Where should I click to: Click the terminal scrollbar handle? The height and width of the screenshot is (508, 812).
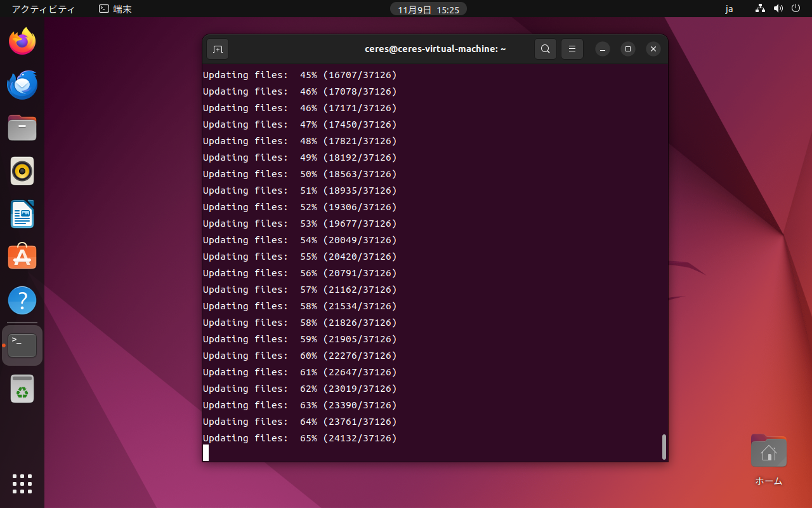(664, 446)
